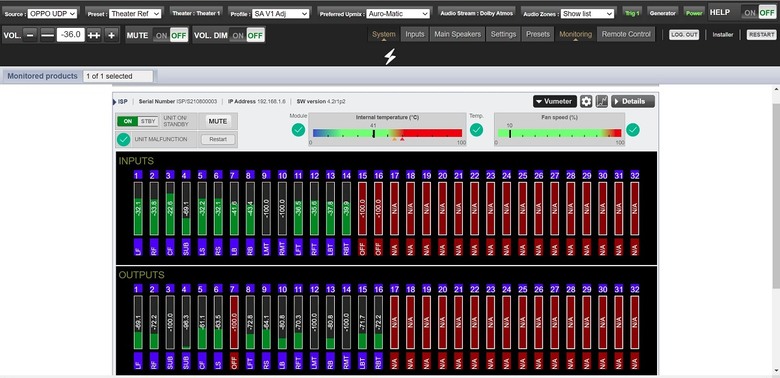Screen dimensions: 780x378
Task: Click the Generator button
Action: [x=663, y=13]
